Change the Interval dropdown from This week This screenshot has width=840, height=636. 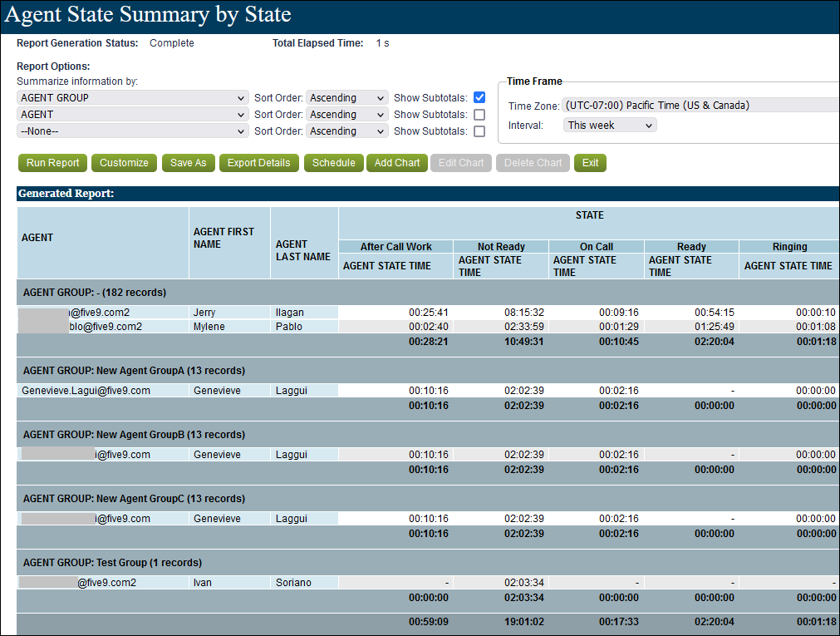pyautogui.click(x=610, y=126)
